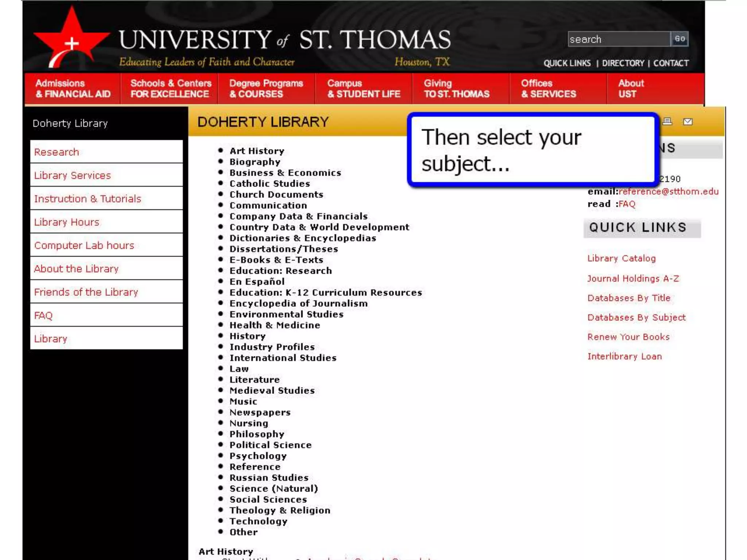Select Research in the sidebar
The height and width of the screenshot is (560, 747).
tap(106, 152)
